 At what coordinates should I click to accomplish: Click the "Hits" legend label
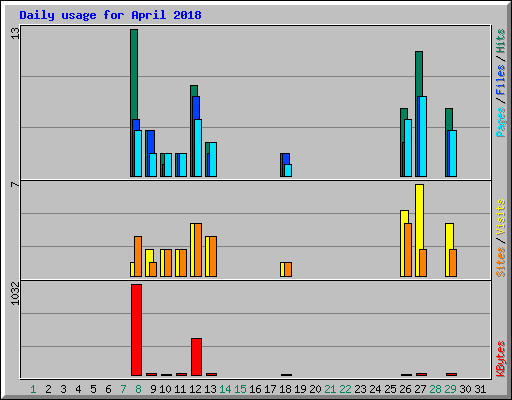coord(501,41)
